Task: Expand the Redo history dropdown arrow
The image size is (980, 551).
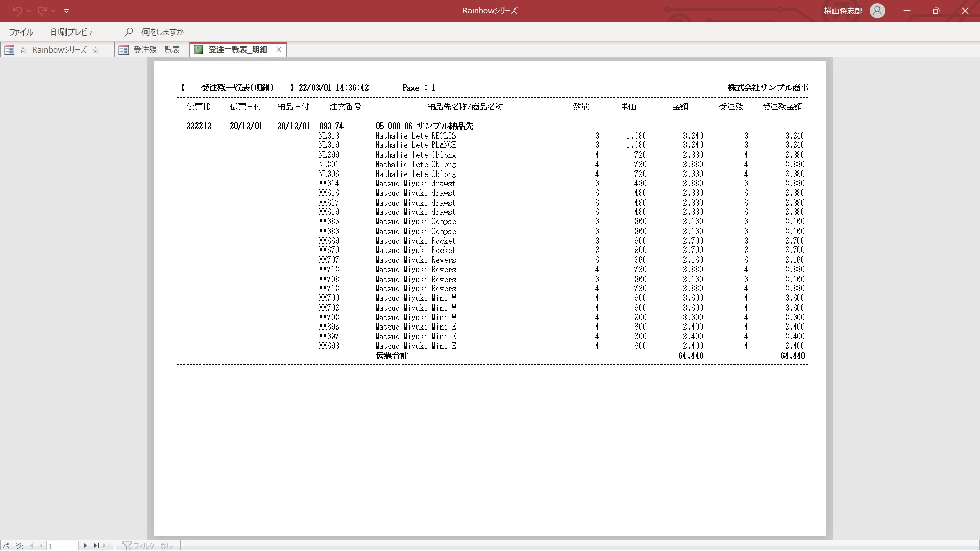Action: 54,11
